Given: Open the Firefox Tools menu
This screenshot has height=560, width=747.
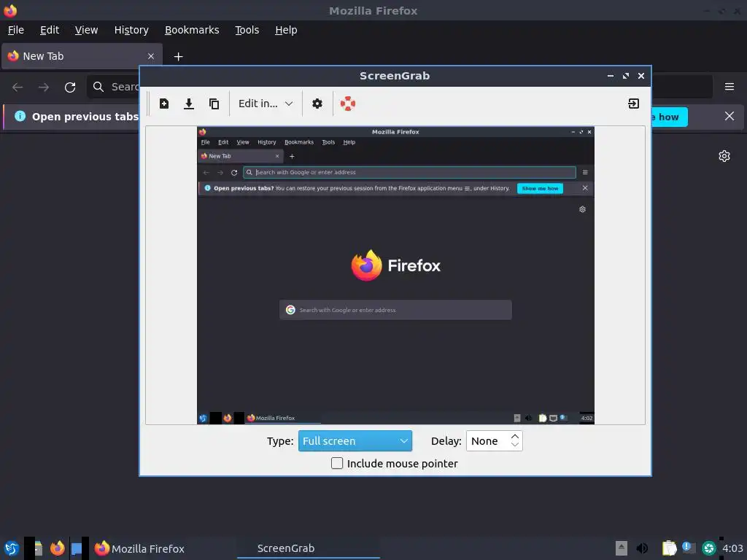Looking at the screenshot, I should [247, 30].
